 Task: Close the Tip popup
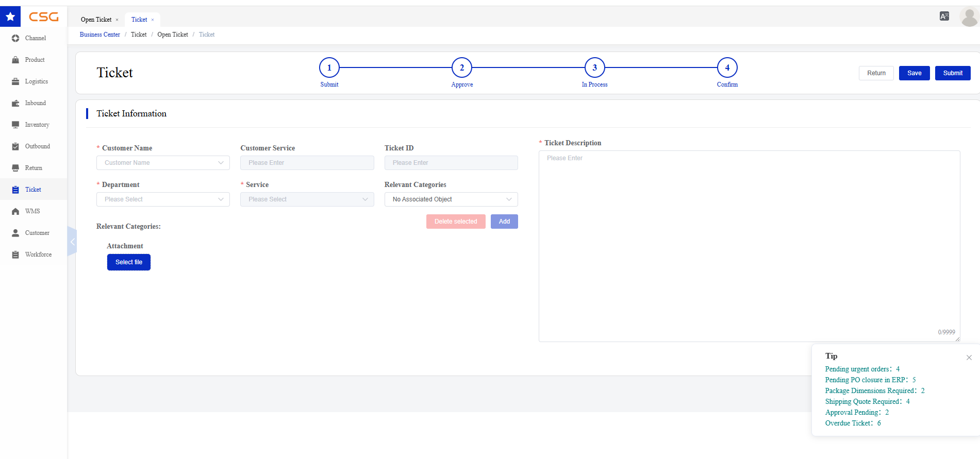[x=969, y=358]
